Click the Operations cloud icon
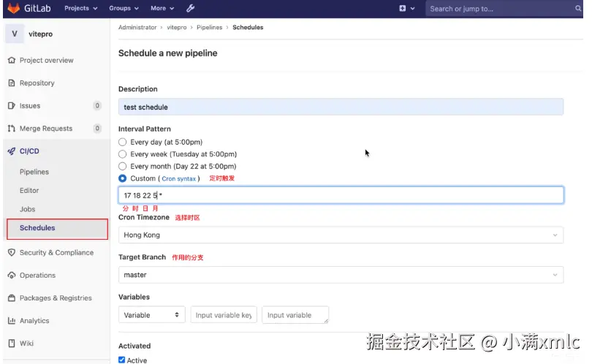Screen dimensions: 592x364 coord(12,276)
